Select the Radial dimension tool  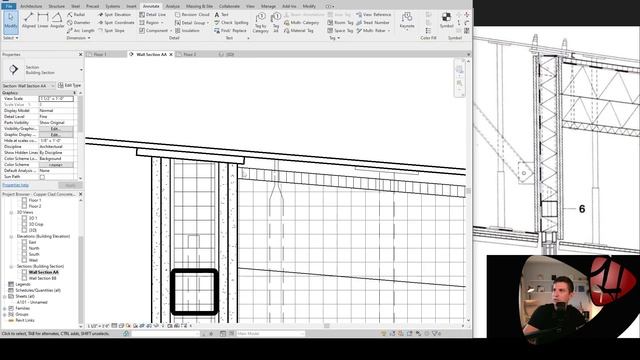tap(76, 15)
